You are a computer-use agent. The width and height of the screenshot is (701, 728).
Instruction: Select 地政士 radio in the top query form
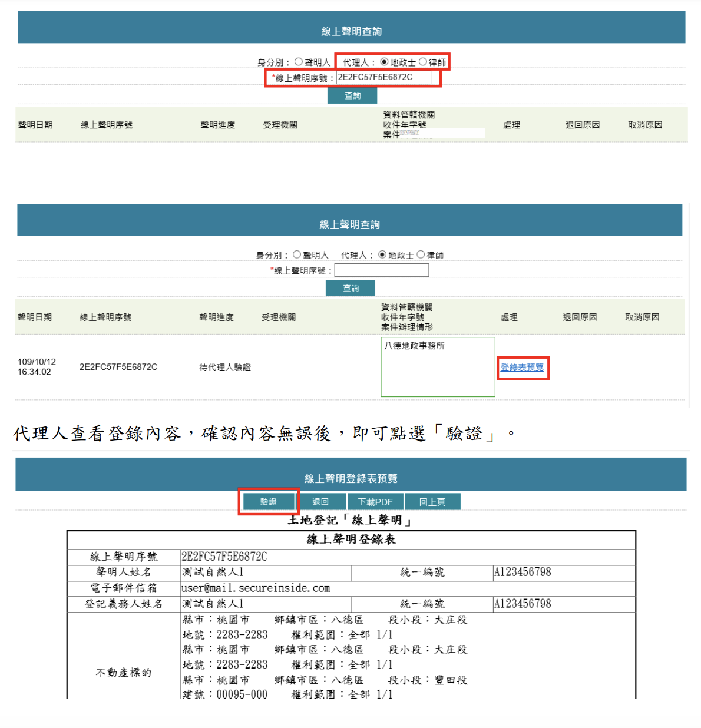384,62
